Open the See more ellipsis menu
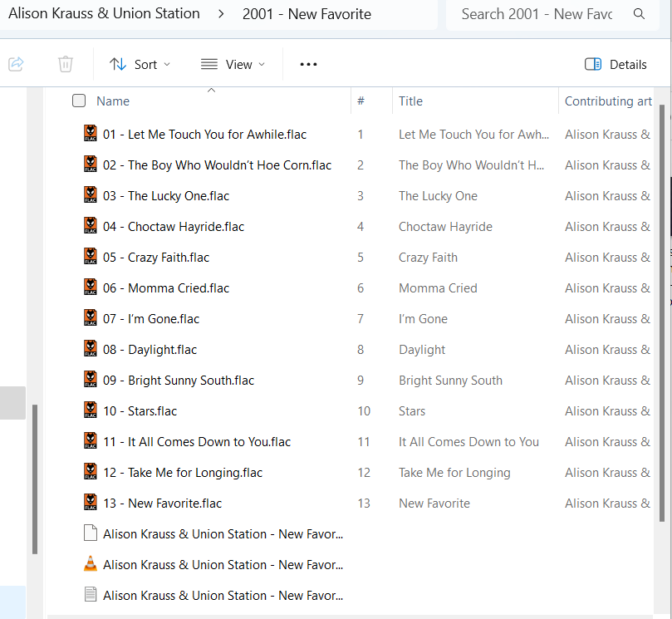This screenshot has height=619, width=672. (x=308, y=64)
